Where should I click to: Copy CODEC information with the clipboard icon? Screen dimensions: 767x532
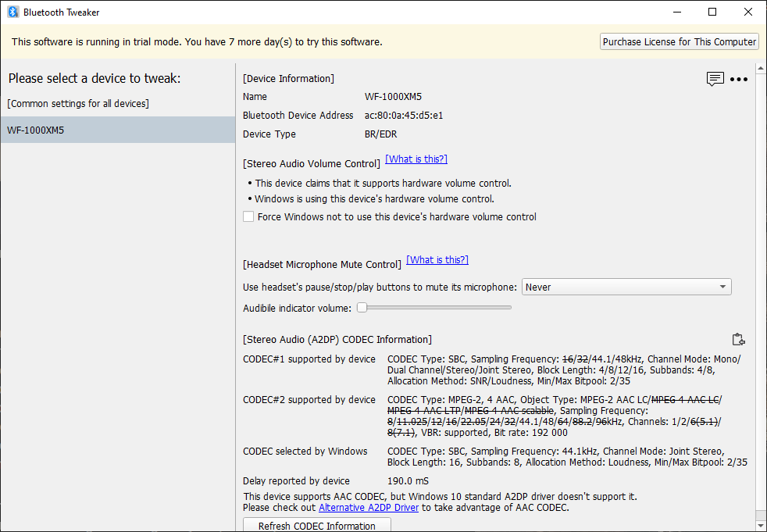(x=738, y=339)
